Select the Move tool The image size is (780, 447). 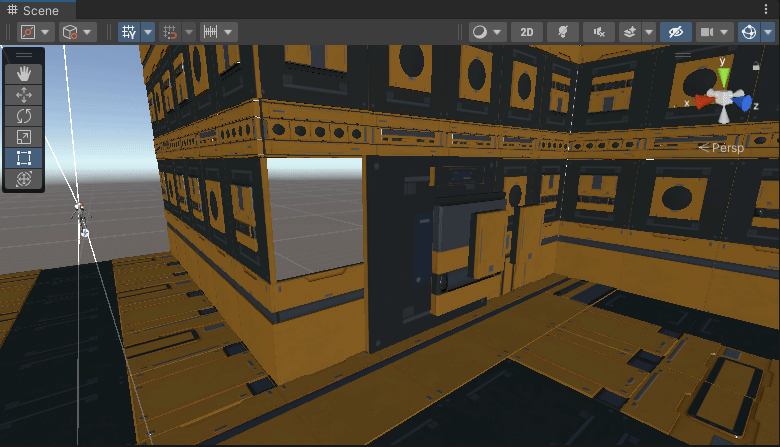tap(24, 95)
